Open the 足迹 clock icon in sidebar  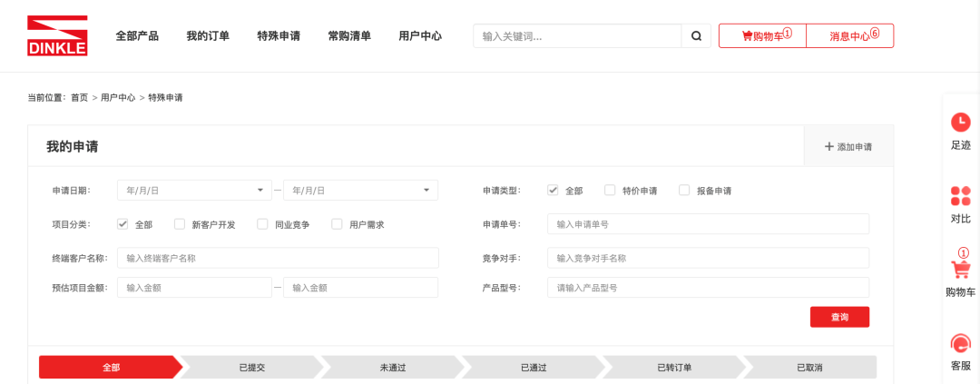[x=961, y=122]
